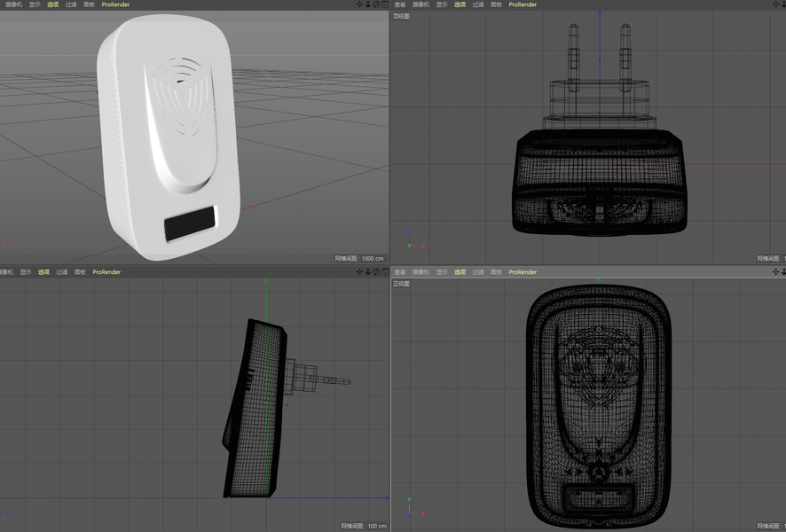Click the 顶视图 label in top viewport
This screenshot has height=532, width=786.
[401, 16]
